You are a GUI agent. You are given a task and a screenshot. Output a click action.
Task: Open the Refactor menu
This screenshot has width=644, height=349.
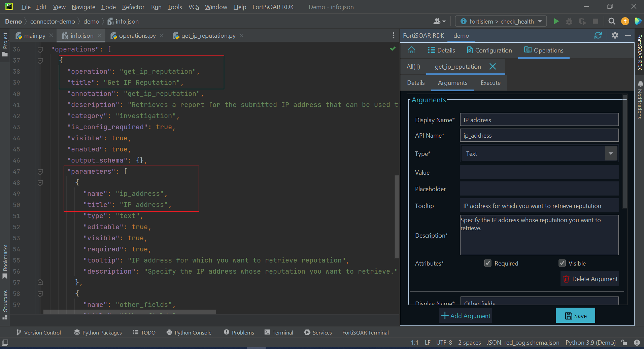point(133,7)
